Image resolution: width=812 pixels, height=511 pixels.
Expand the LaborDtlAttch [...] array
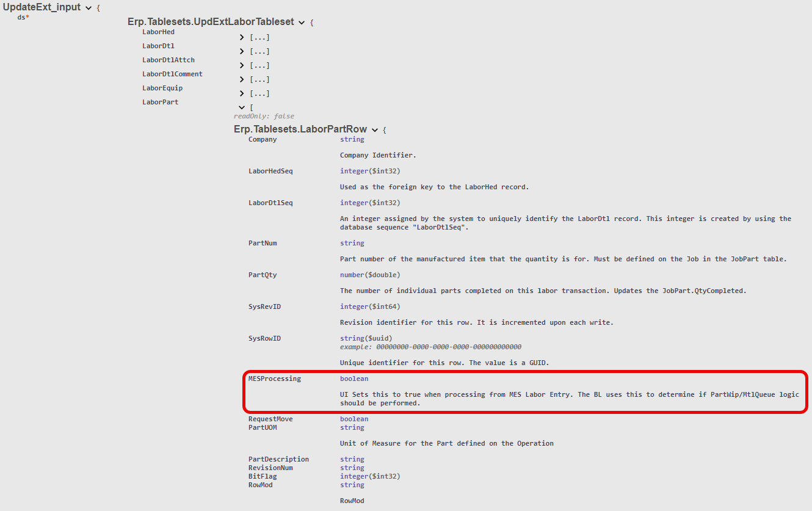(242, 65)
